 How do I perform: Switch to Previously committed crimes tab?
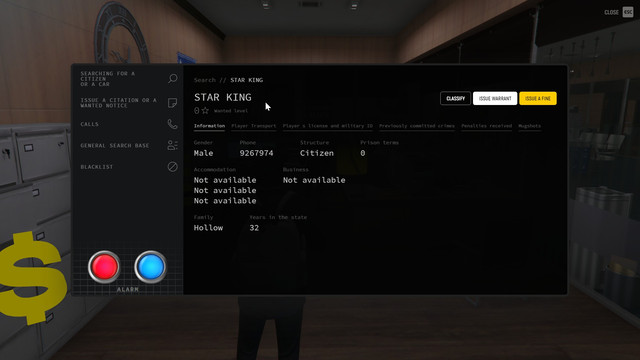point(417,126)
